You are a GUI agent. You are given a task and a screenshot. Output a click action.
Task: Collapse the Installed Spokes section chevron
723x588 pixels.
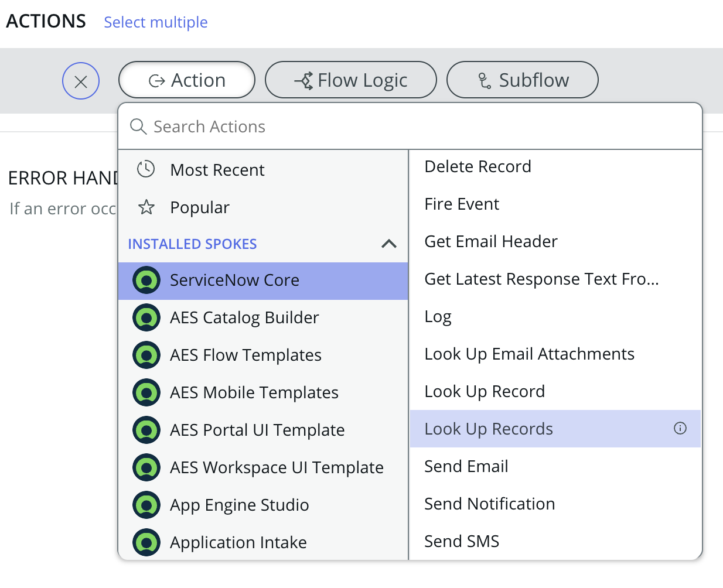click(389, 244)
